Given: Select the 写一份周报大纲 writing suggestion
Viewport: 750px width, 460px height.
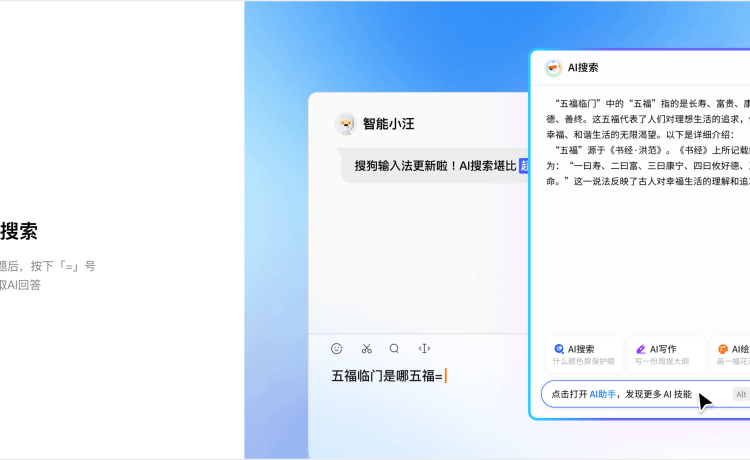Looking at the screenshot, I should pyautogui.click(x=662, y=361).
